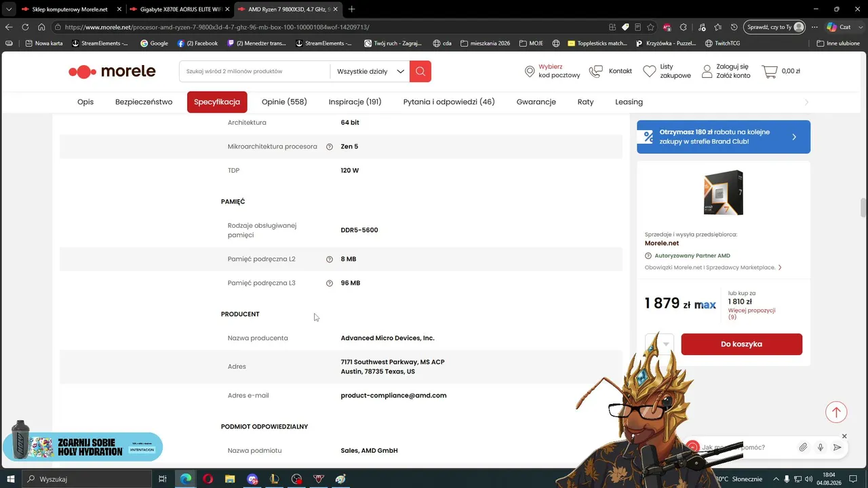Open the Wszystkie działy category dropdown
Image resolution: width=868 pixels, height=488 pixels.
click(x=370, y=71)
